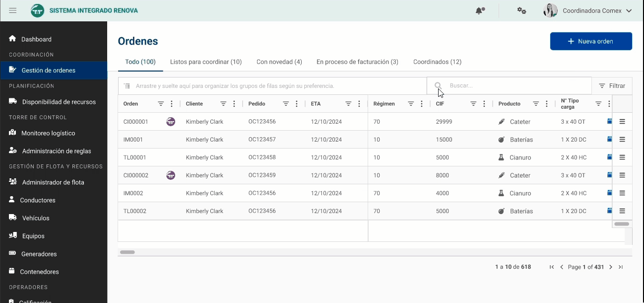Open Producto column options menu

tap(547, 104)
